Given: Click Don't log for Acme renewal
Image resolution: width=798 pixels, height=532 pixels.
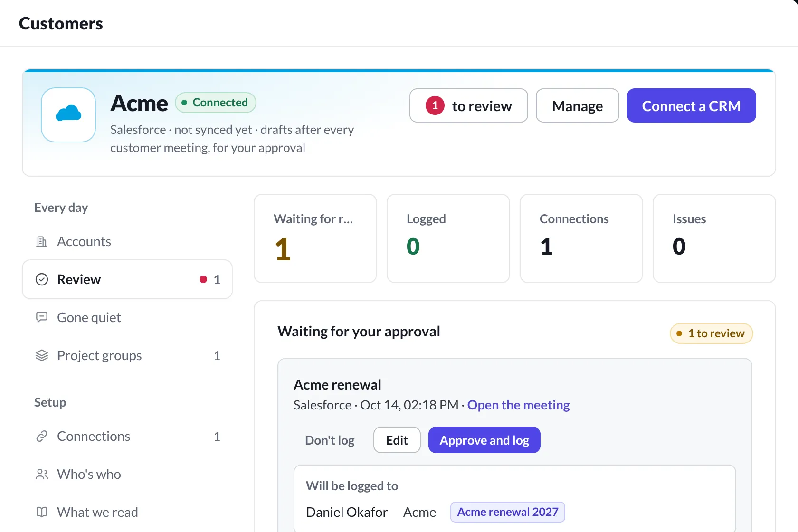Looking at the screenshot, I should click(330, 440).
